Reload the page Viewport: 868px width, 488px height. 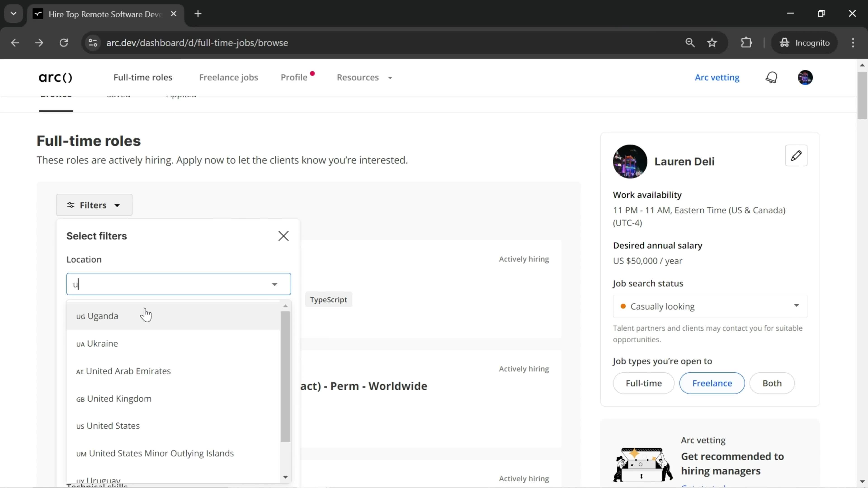coord(64,43)
